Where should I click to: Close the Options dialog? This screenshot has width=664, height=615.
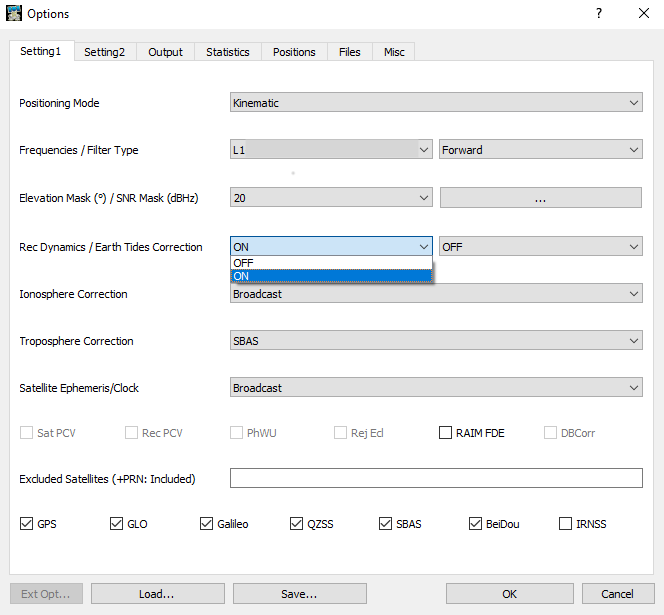point(644,13)
